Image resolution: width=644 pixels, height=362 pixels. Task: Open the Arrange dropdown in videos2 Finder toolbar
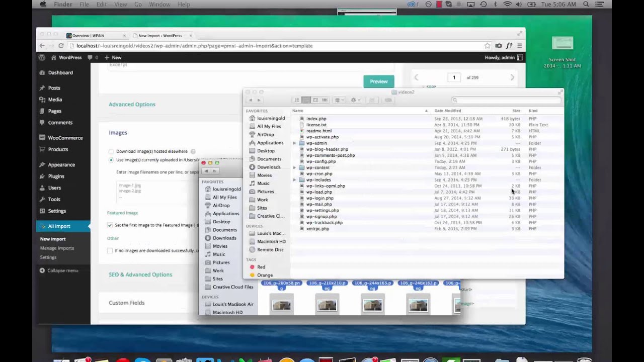[x=340, y=100]
